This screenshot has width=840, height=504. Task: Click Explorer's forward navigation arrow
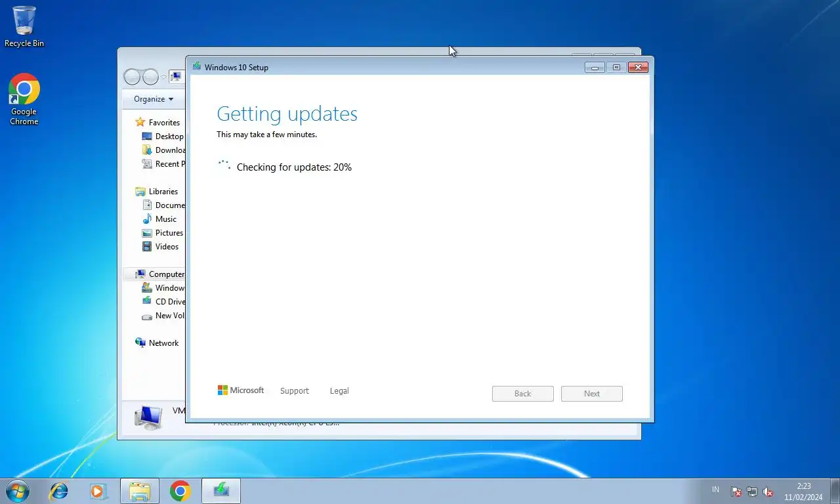150,77
